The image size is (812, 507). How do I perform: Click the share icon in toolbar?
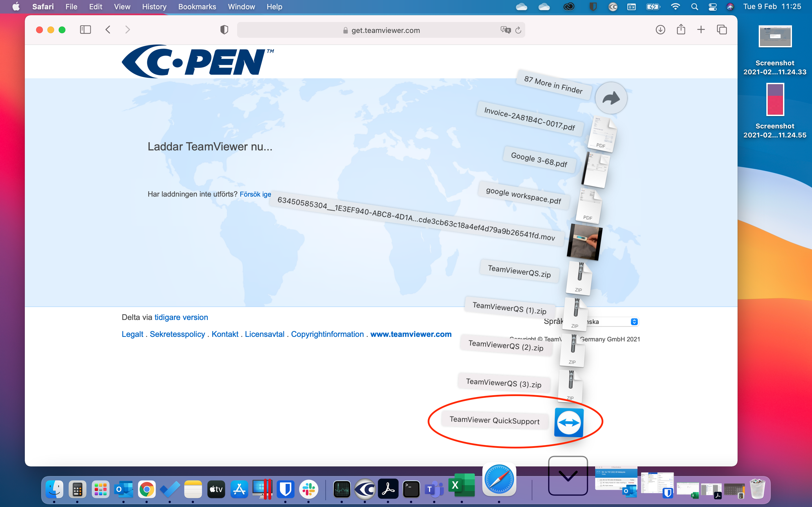point(681,30)
